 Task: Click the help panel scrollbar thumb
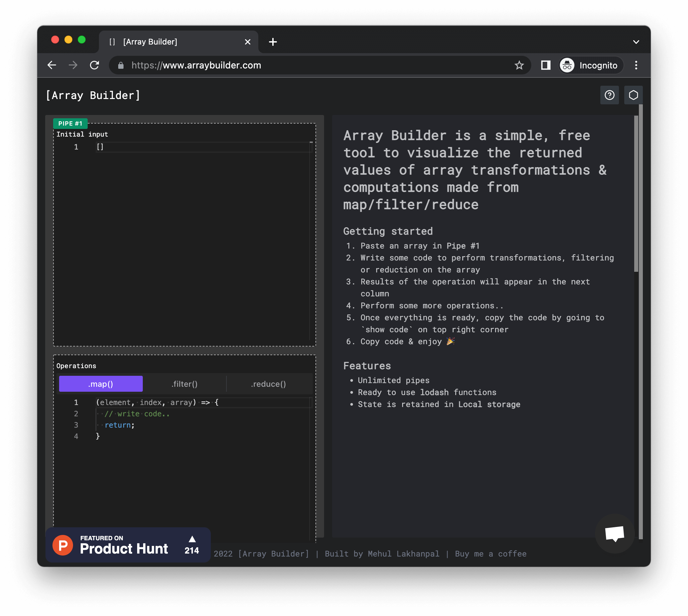636,193
